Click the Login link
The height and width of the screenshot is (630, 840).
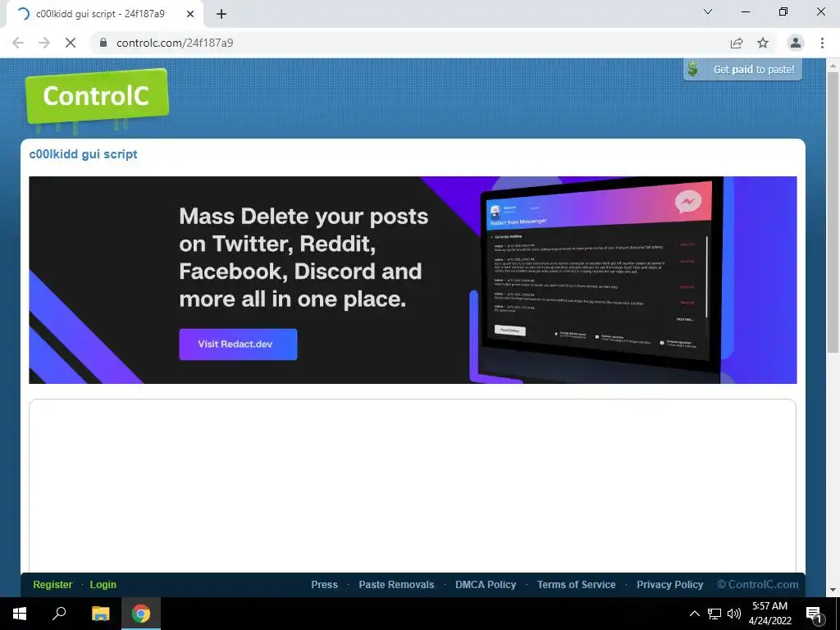pyautogui.click(x=103, y=584)
